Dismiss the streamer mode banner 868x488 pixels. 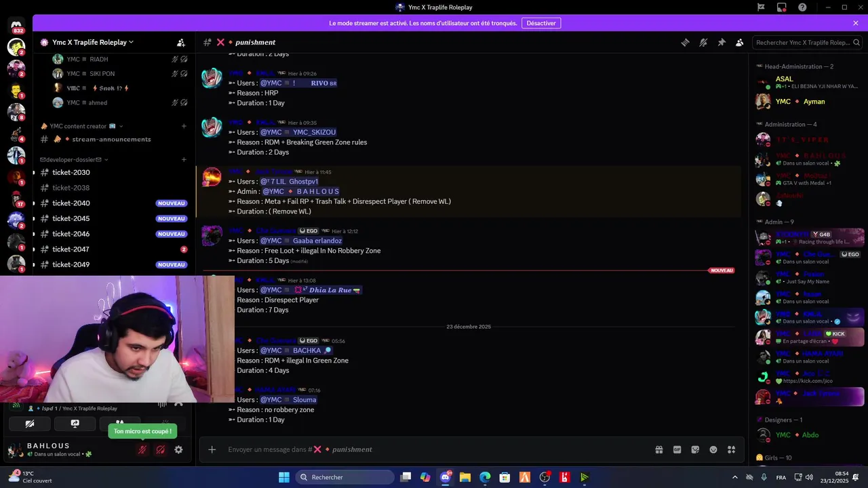pyautogui.click(x=856, y=23)
